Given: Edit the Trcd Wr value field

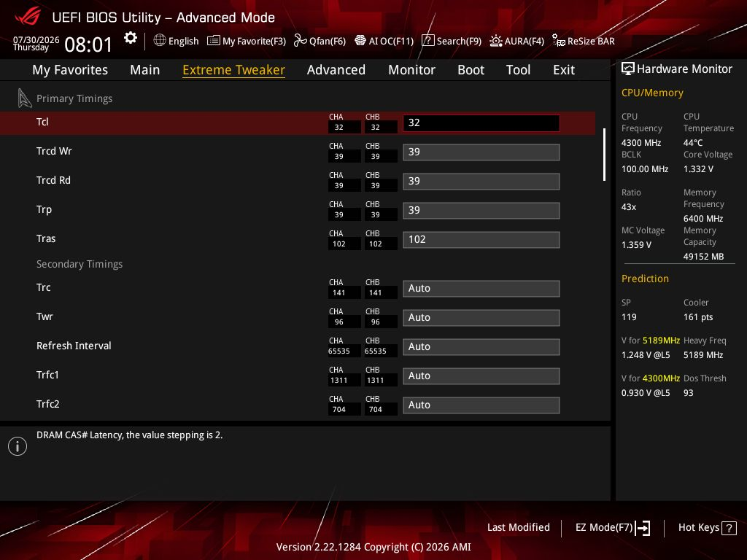Looking at the screenshot, I should [x=481, y=152].
